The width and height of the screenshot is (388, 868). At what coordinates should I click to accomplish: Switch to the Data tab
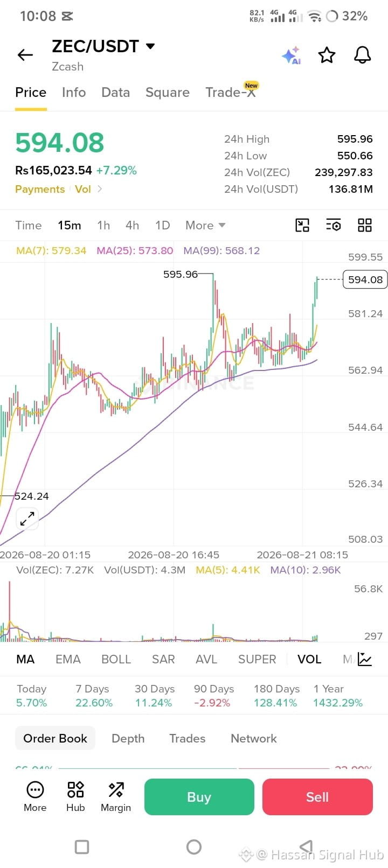[x=115, y=93]
